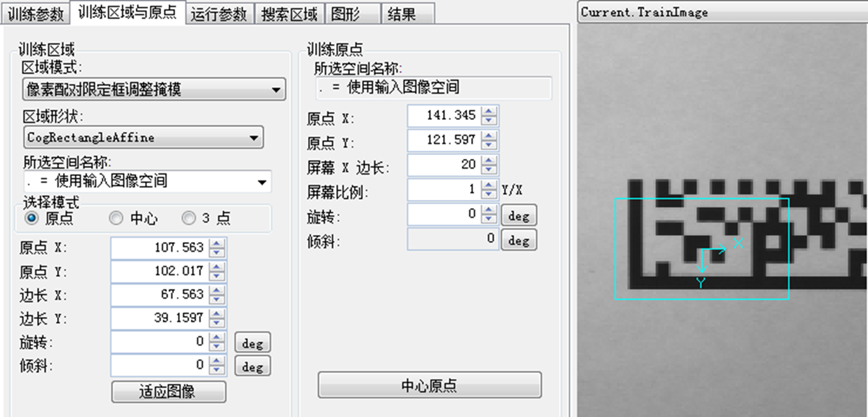Click the region 原点 Y field showing 102.017

click(x=160, y=271)
